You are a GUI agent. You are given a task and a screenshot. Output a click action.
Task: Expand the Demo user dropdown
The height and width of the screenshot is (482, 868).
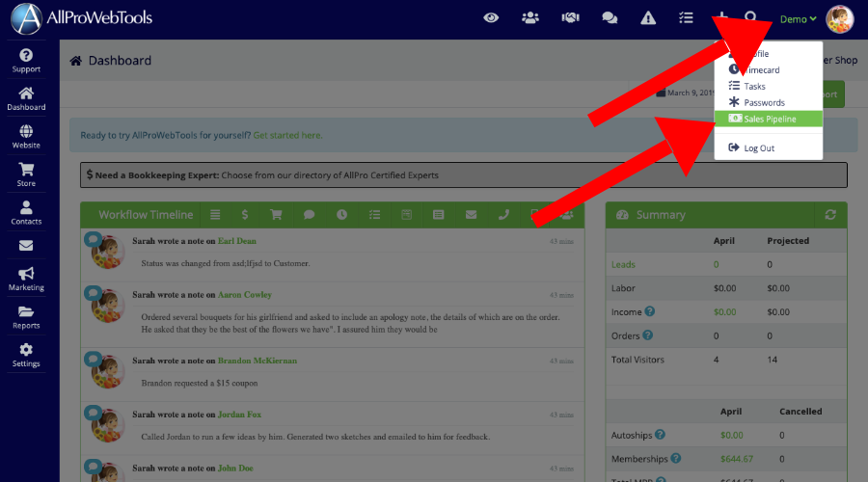point(798,19)
